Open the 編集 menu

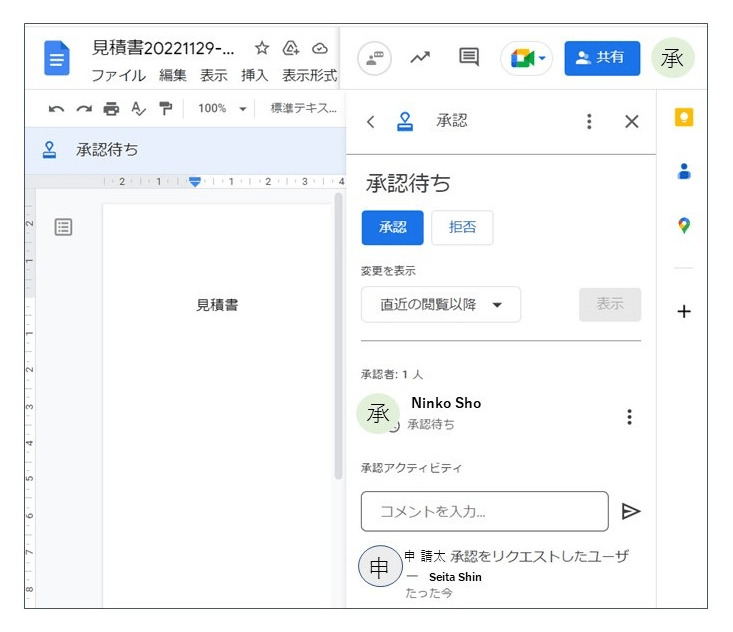(172, 75)
